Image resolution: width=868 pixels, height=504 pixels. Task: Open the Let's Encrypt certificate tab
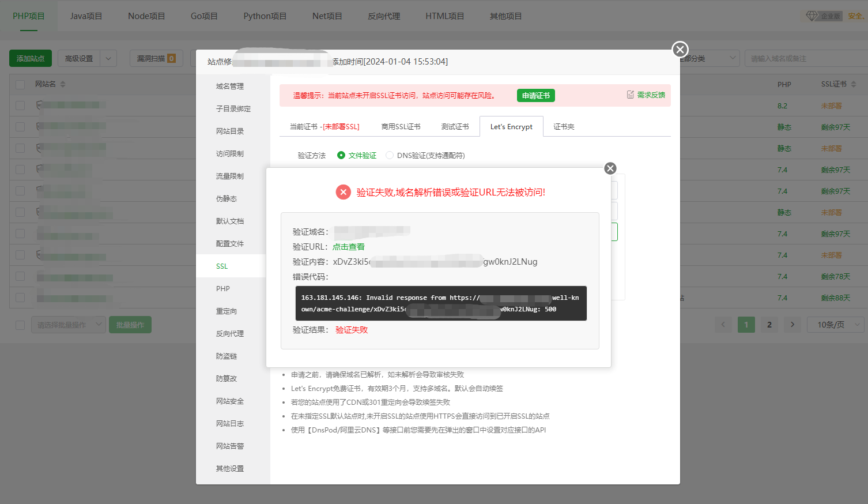(511, 126)
